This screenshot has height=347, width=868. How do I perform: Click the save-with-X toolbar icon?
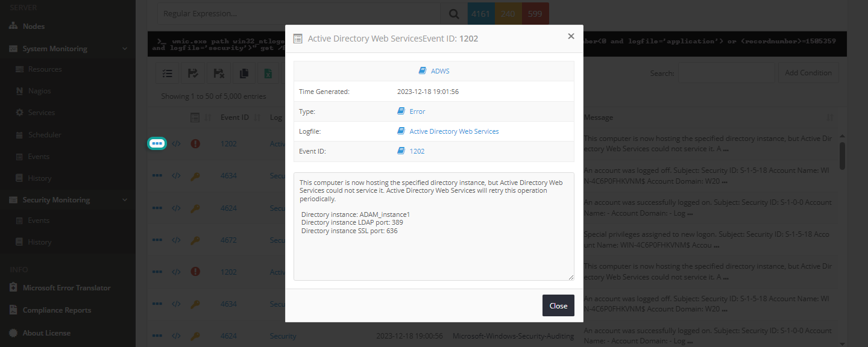pyautogui.click(x=219, y=73)
